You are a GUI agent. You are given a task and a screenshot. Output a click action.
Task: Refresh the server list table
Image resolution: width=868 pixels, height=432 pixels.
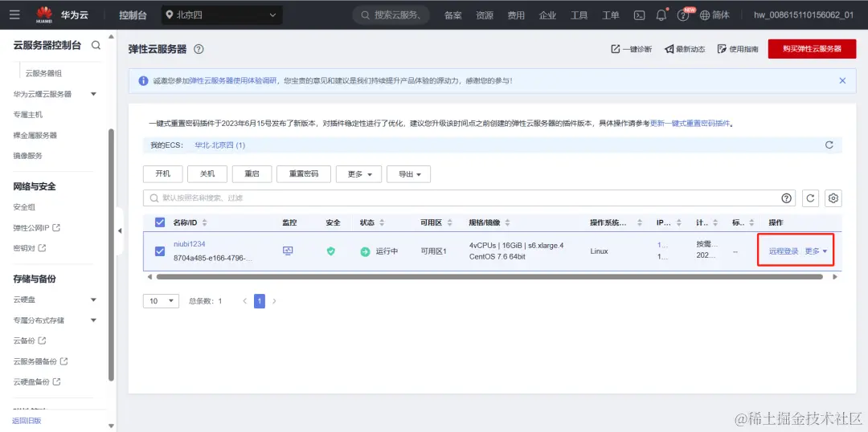[810, 198]
